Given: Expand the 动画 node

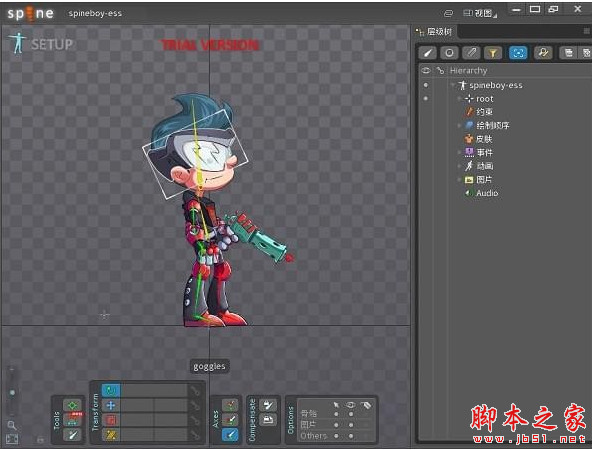Looking at the screenshot, I should [460, 166].
